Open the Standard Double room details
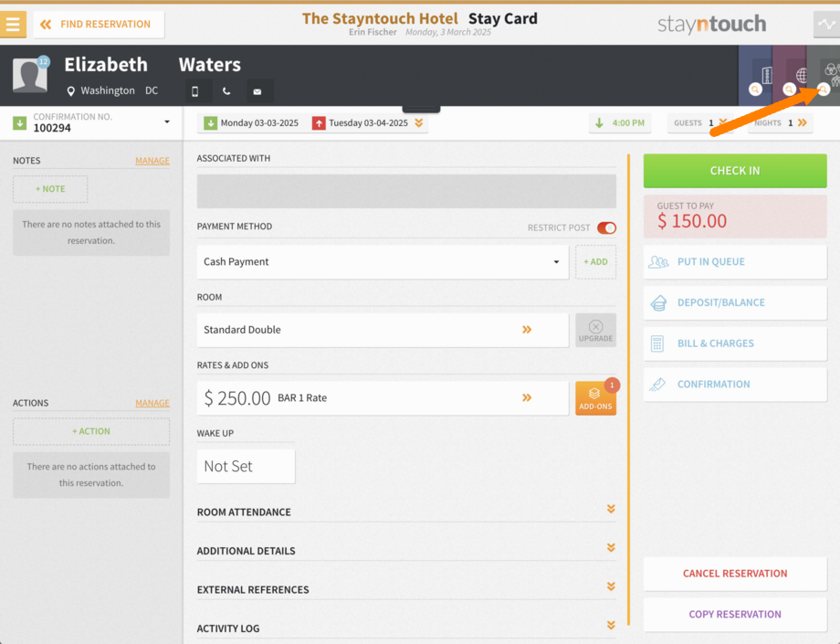840x644 pixels. pos(383,330)
